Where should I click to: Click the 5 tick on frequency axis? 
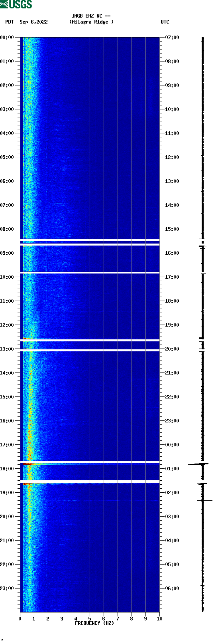(x=90, y=619)
